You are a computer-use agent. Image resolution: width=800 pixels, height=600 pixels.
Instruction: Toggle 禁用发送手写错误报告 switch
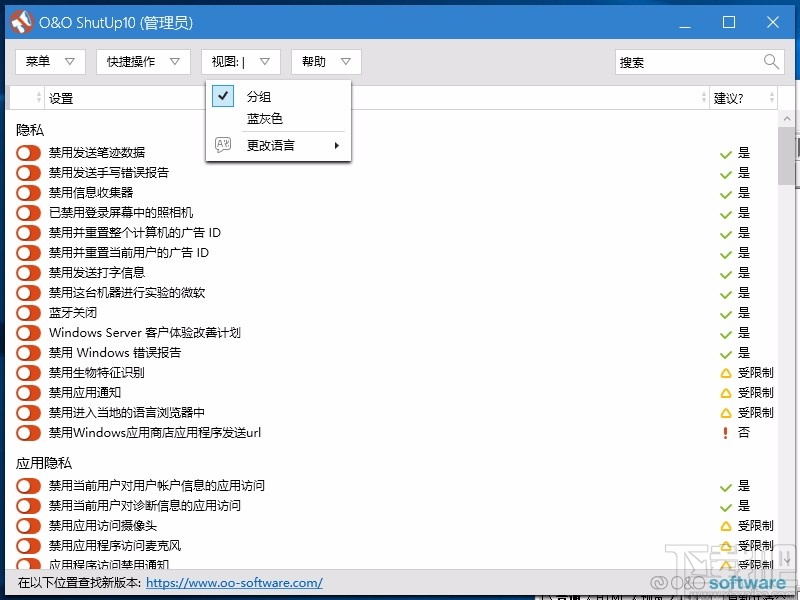[28, 172]
